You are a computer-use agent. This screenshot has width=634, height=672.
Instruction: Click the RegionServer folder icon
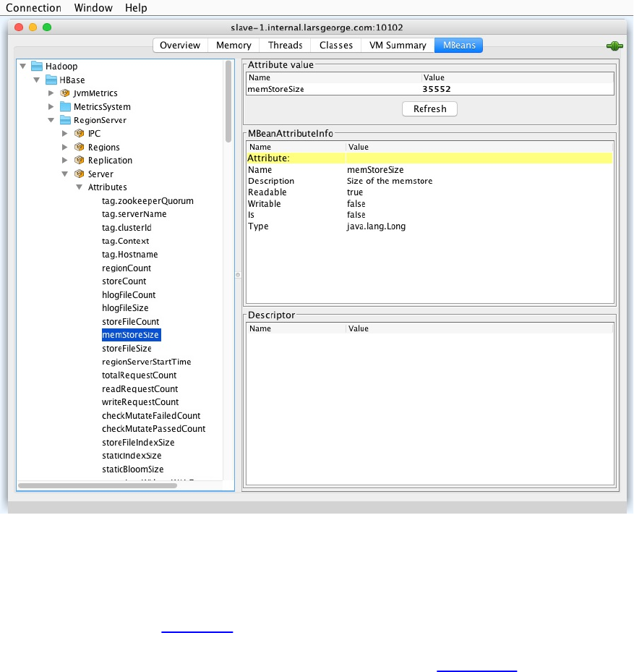click(x=65, y=119)
